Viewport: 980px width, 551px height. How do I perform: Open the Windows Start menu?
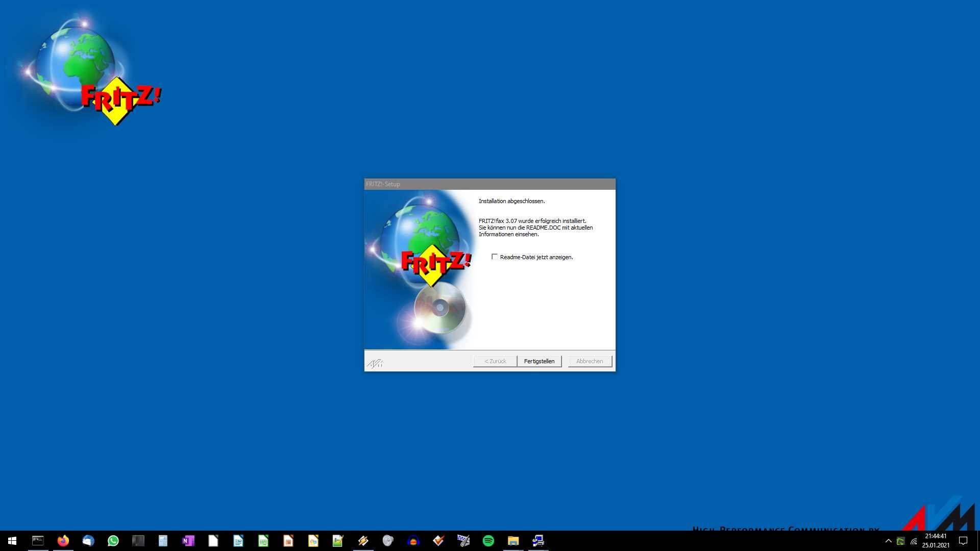click(12, 541)
